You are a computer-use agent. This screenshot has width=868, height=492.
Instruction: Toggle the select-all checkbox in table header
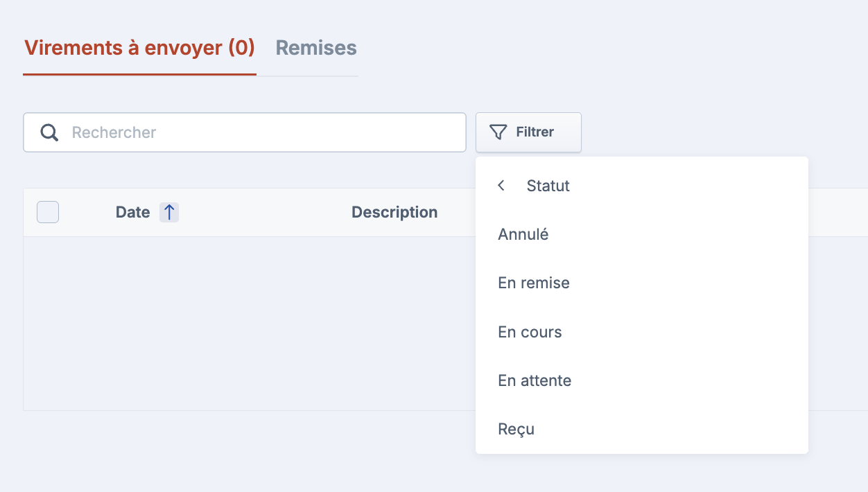coord(48,212)
